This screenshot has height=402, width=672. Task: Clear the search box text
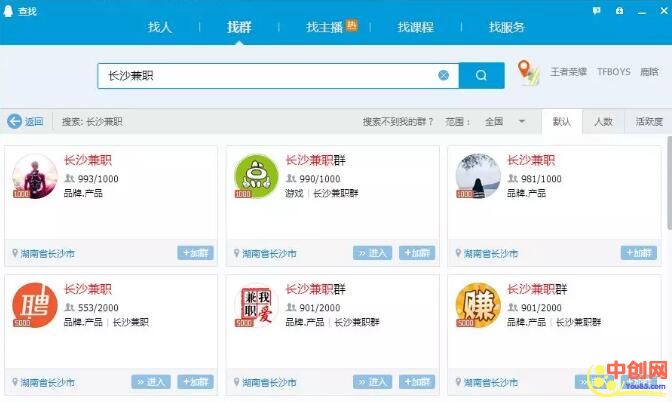[x=443, y=75]
